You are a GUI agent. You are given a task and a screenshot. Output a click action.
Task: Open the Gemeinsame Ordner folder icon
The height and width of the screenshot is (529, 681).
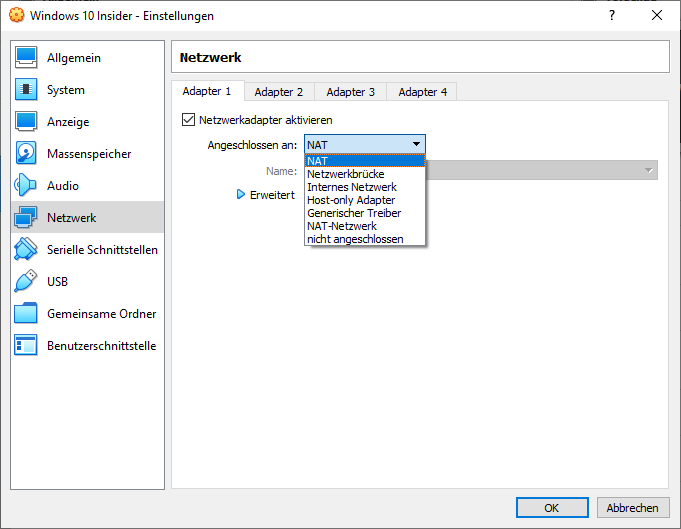point(26,313)
